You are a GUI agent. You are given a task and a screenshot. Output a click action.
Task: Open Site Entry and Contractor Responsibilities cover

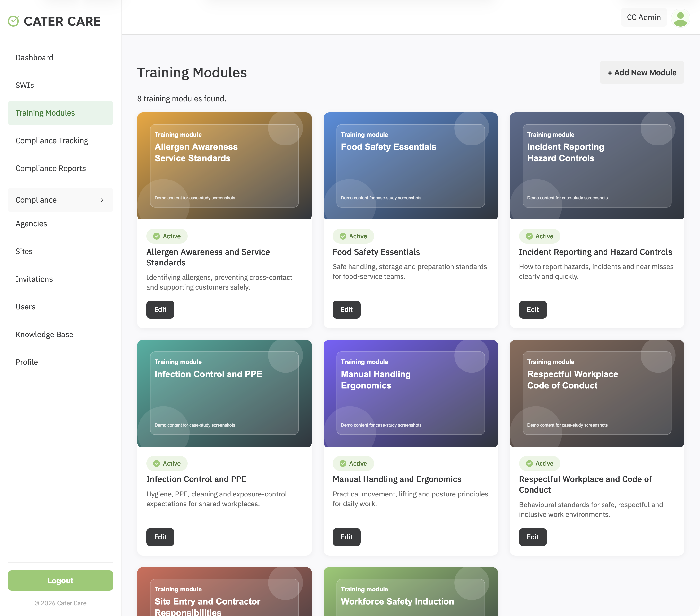click(x=224, y=592)
